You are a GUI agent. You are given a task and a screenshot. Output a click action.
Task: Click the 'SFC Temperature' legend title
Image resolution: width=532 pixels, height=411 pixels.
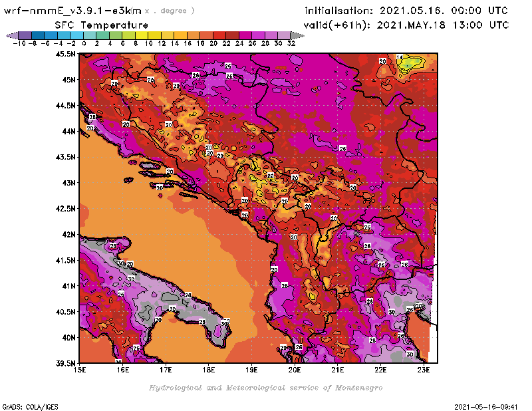click(x=102, y=25)
